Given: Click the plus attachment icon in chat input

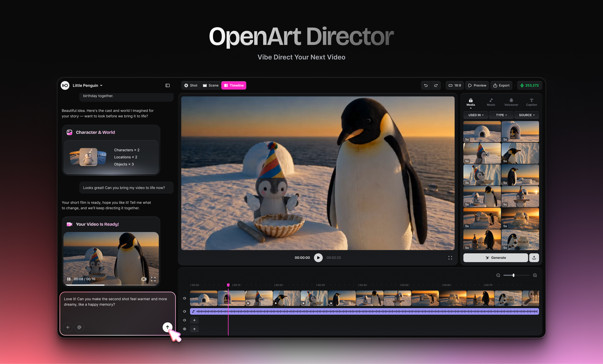Looking at the screenshot, I should [68, 327].
